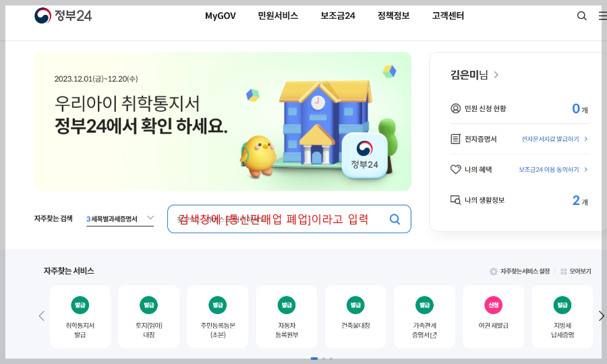Open the 민원서비스 menu

[x=278, y=16]
